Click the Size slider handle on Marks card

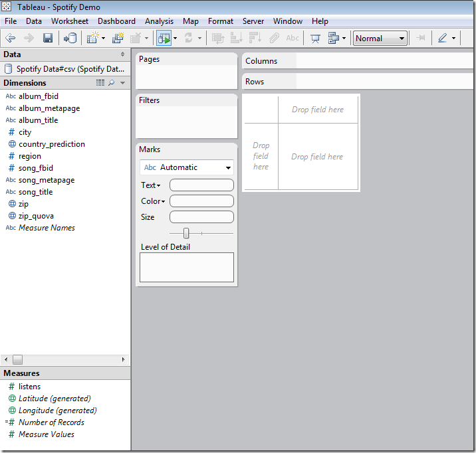(x=186, y=233)
